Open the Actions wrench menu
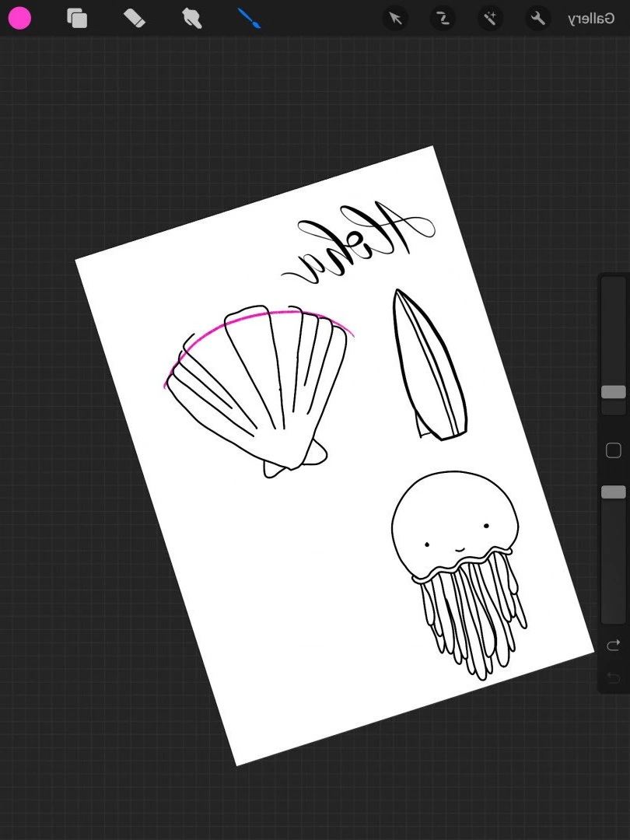This screenshot has height=840, width=630. pyautogui.click(x=538, y=19)
